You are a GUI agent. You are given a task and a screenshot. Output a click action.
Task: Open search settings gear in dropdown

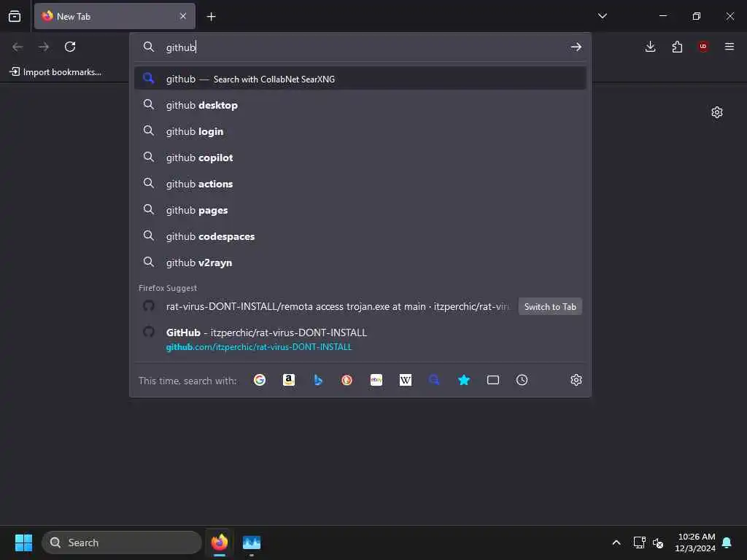[576, 379]
